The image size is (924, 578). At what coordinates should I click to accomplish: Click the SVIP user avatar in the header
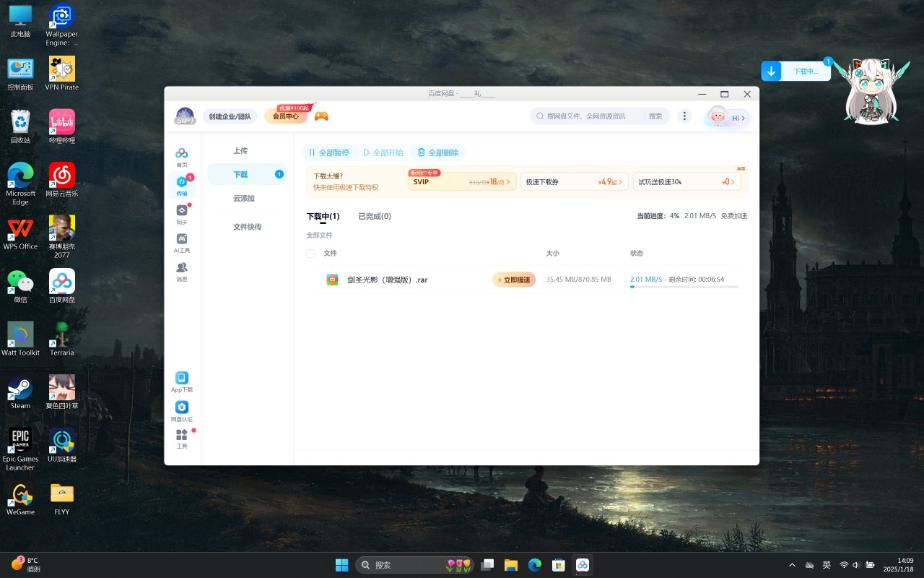[185, 116]
